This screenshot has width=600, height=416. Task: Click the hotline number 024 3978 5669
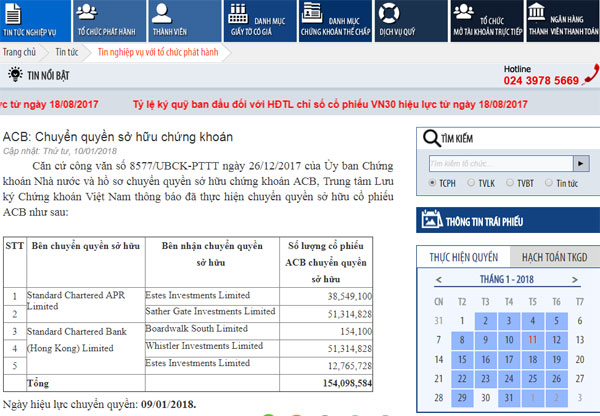click(541, 80)
